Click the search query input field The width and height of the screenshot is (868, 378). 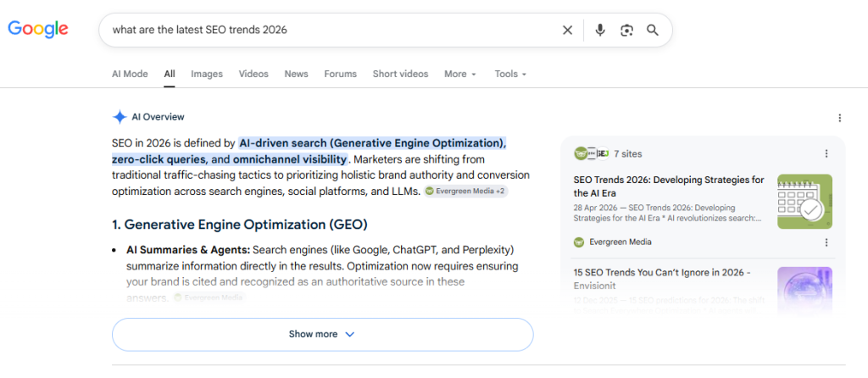tap(332, 31)
